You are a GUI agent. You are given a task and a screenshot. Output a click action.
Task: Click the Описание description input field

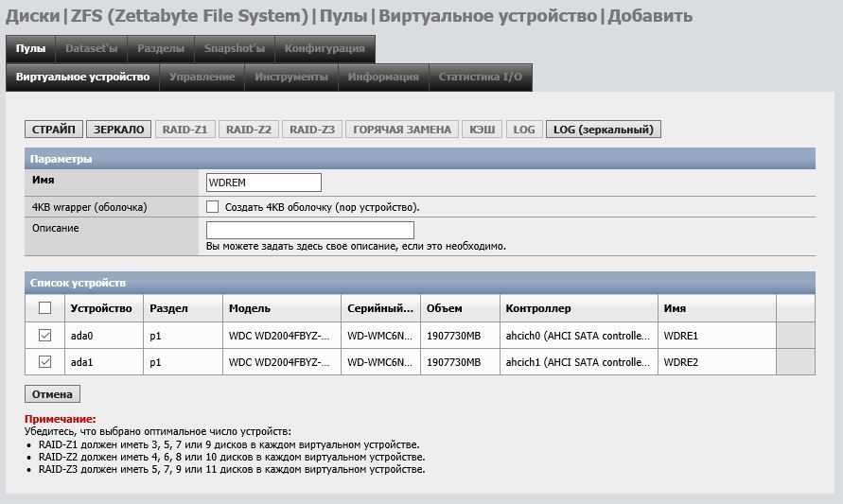(x=309, y=230)
